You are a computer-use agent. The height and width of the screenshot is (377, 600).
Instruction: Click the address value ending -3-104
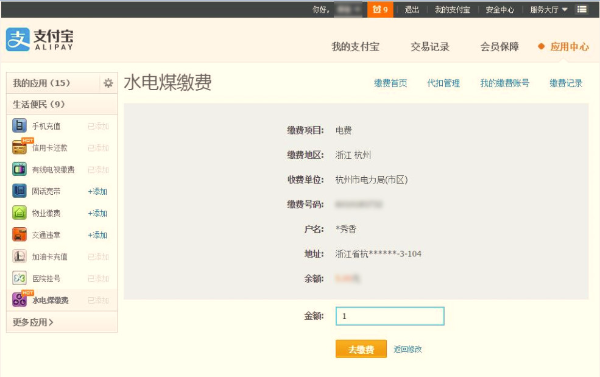(378, 254)
